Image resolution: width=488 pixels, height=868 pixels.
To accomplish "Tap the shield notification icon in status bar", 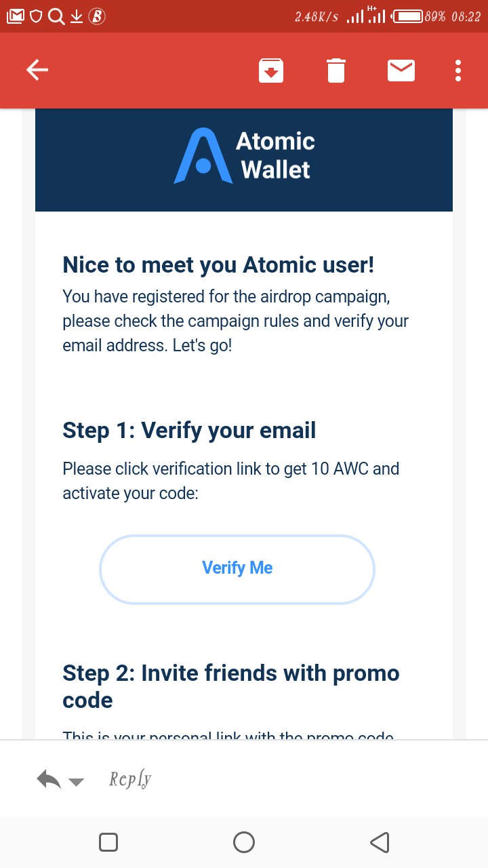I will (x=37, y=16).
